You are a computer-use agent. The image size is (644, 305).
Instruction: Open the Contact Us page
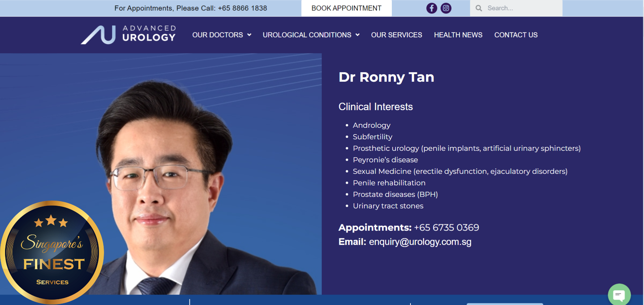516,35
